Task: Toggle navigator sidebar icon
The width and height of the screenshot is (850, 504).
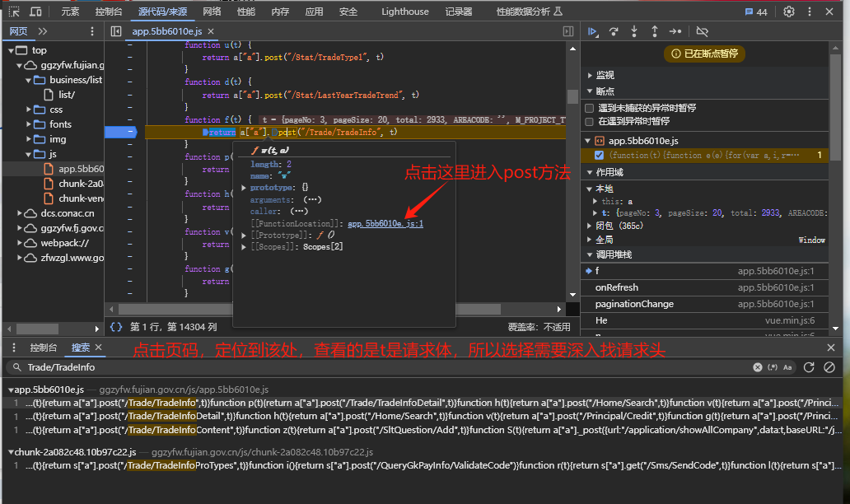Action: 116,31
